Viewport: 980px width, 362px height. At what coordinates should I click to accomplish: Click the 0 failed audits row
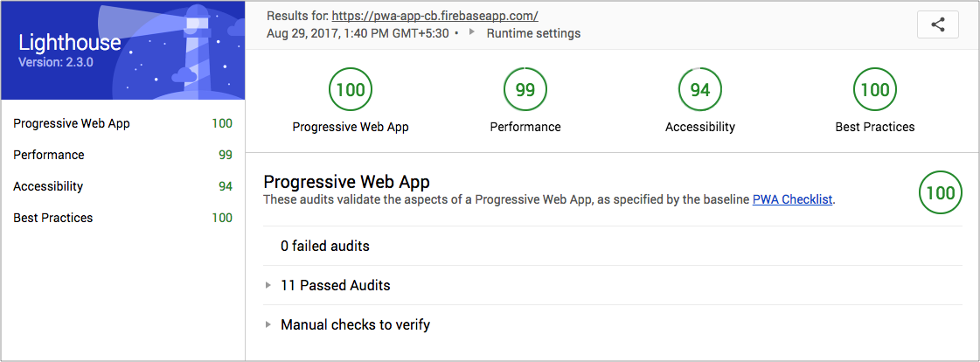point(325,246)
